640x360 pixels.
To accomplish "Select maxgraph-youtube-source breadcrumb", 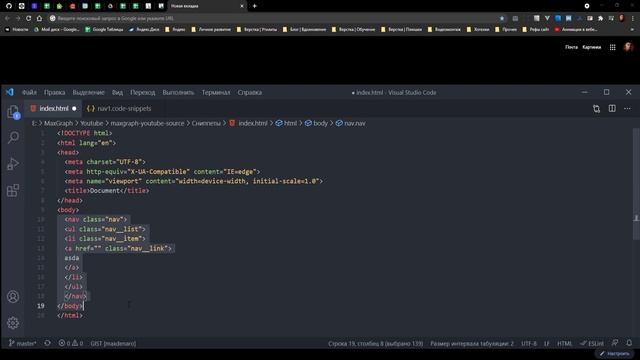I will pyautogui.click(x=147, y=123).
